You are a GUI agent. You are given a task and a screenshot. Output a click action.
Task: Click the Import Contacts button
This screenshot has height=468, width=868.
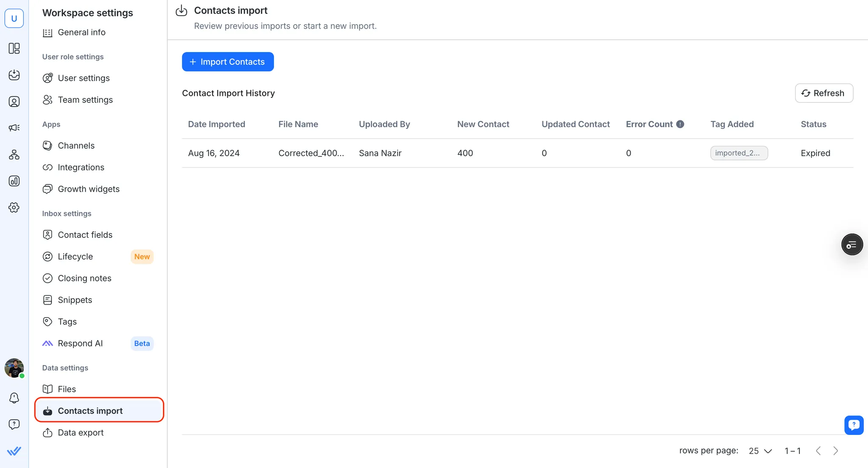[x=228, y=62]
